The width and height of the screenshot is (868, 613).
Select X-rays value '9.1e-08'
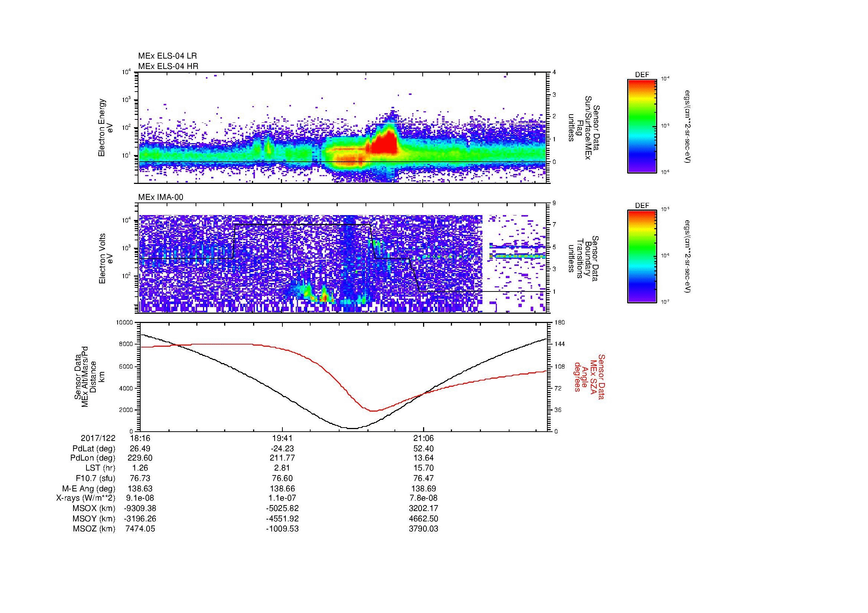[x=140, y=498]
